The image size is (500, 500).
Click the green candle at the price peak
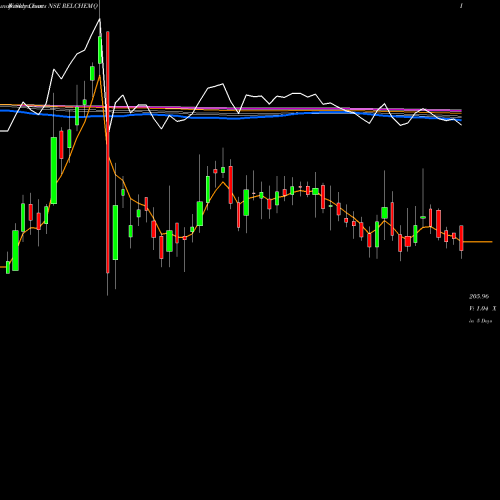pyautogui.click(x=100, y=50)
